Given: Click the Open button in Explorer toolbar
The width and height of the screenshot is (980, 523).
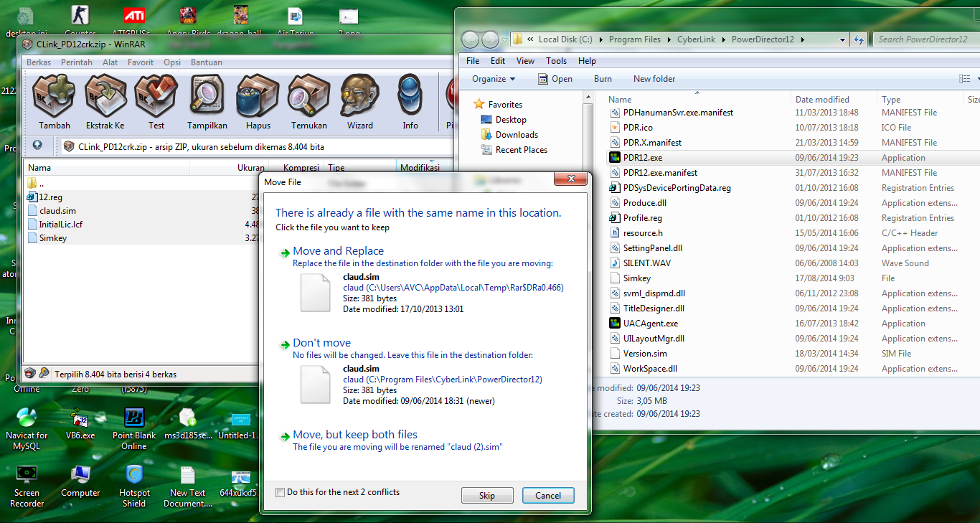Looking at the screenshot, I should click(555, 79).
